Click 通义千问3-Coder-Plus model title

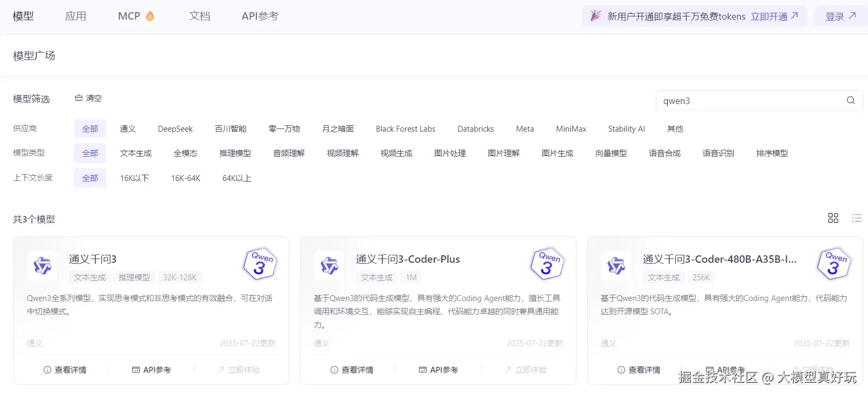click(x=408, y=259)
